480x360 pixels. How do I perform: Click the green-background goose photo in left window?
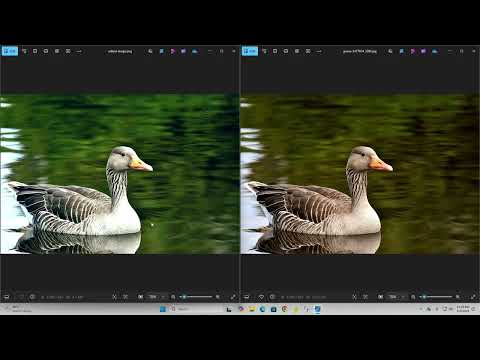point(120,175)
